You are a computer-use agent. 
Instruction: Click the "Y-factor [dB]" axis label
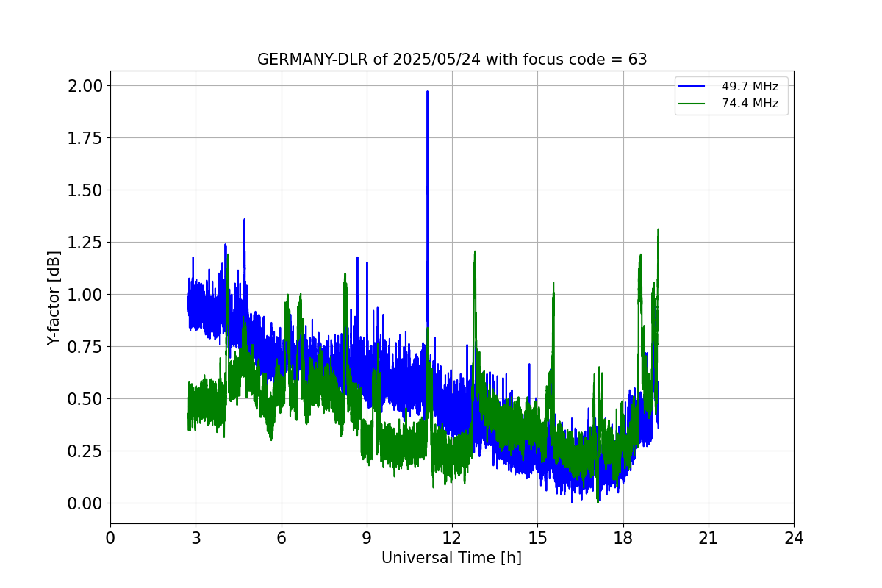pos(54,297)
